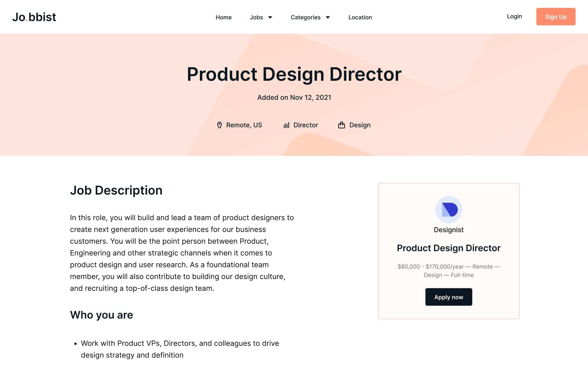Click the briefcase/Design category icon
This screenshot has height=365, width=588.
[342, 125]
